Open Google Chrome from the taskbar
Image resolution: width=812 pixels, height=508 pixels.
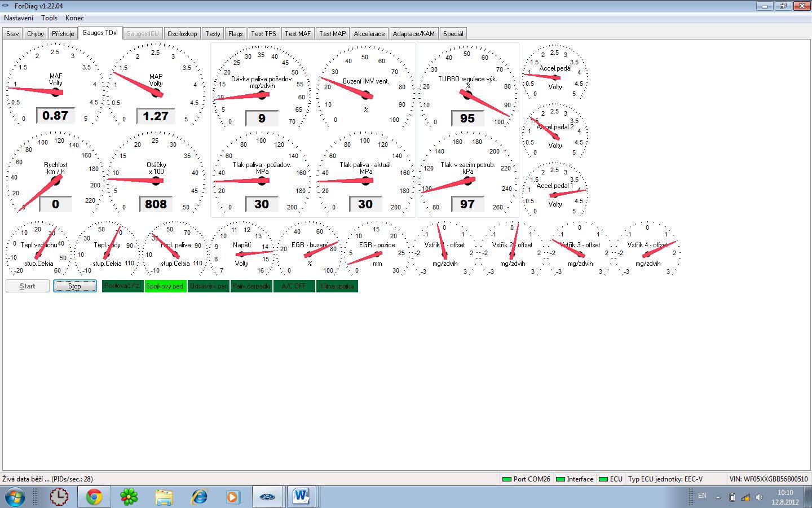click(x=94, y=497)
